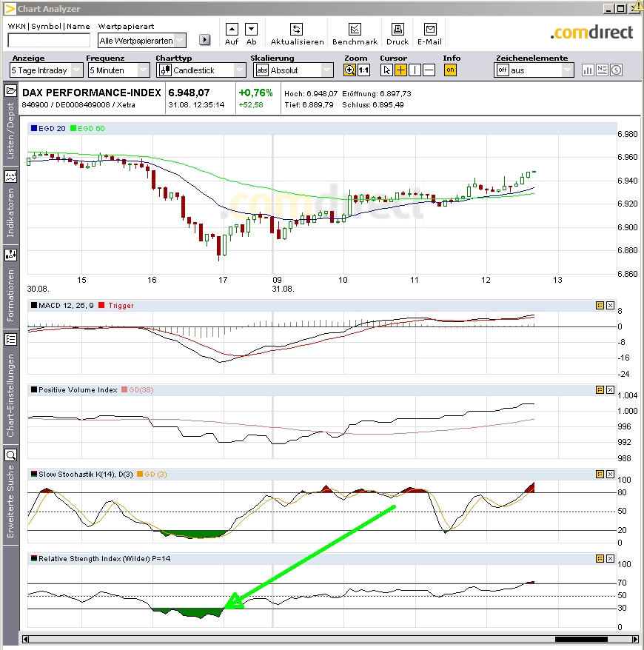Select the crosshair cursor tool
The width and height of the screenshot is (644, 650).
tap(400, 69)
